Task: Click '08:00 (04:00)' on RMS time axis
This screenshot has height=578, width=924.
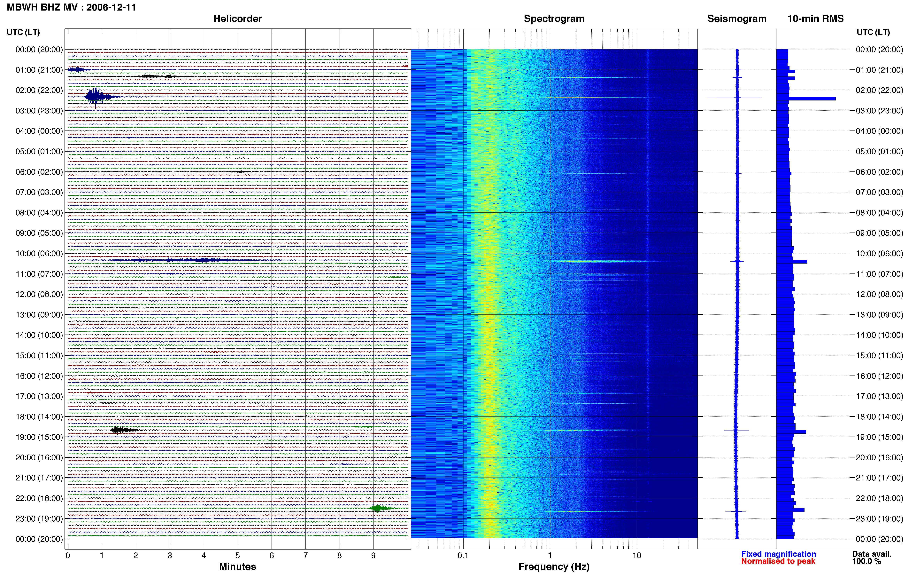Action: 879,213
